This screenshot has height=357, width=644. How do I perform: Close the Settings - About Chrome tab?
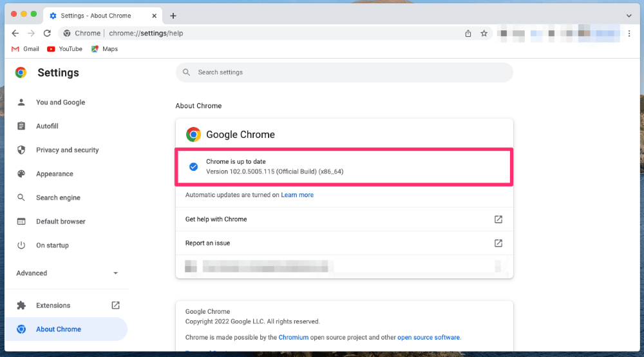[154, 15]
